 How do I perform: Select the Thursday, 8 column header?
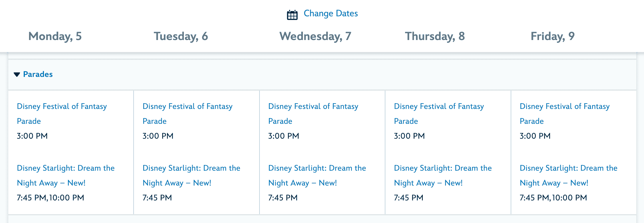pos(435,36)
